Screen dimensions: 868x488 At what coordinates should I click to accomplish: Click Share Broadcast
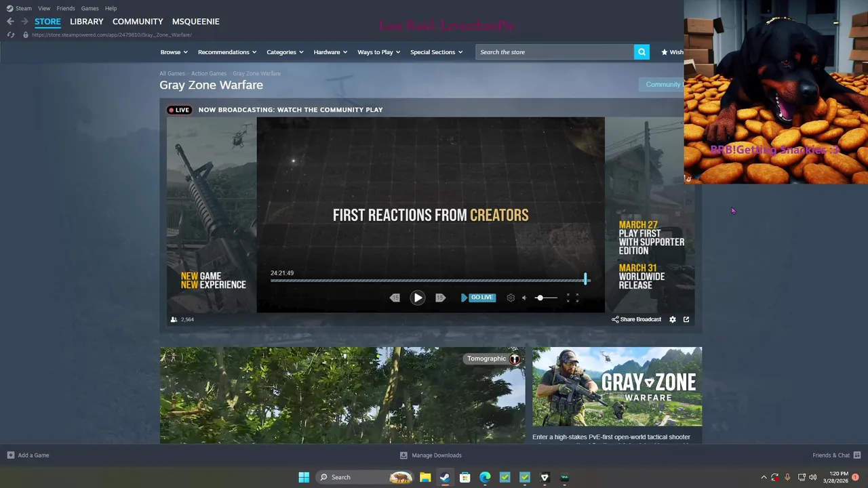click(636, 319)
